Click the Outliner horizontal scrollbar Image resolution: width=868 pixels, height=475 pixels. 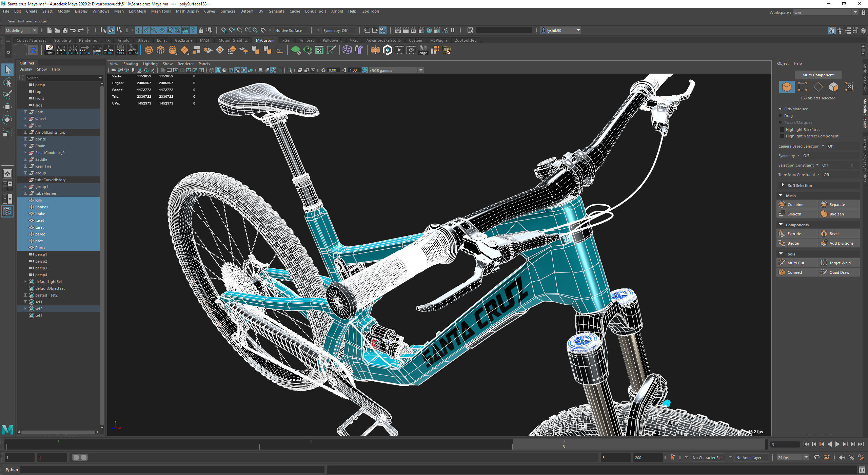click(x=58, y=432)
